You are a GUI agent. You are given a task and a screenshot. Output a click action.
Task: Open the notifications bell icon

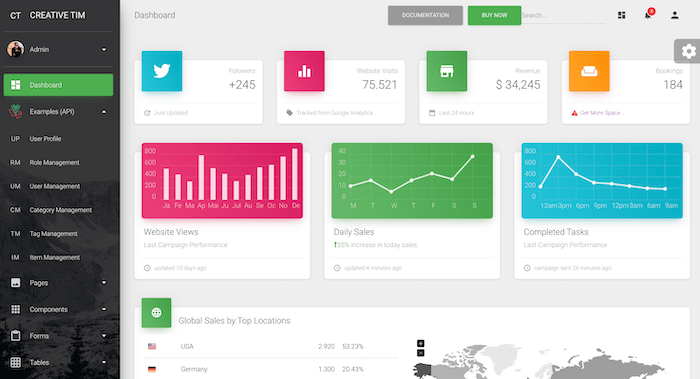click(648, 15)
